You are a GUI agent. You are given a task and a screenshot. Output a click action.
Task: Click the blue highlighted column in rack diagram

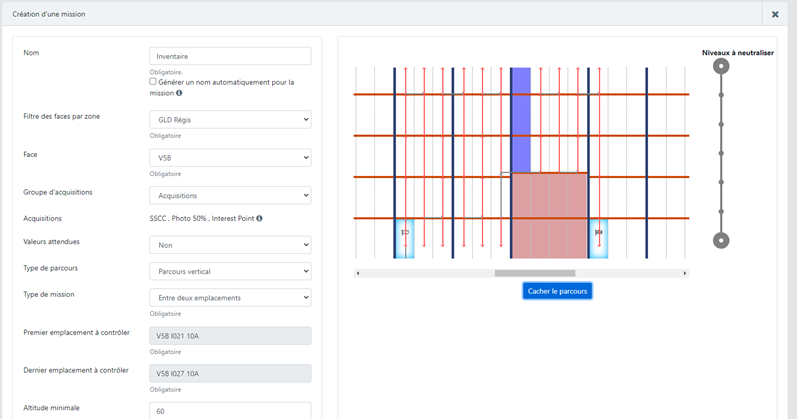click(520, 120)
